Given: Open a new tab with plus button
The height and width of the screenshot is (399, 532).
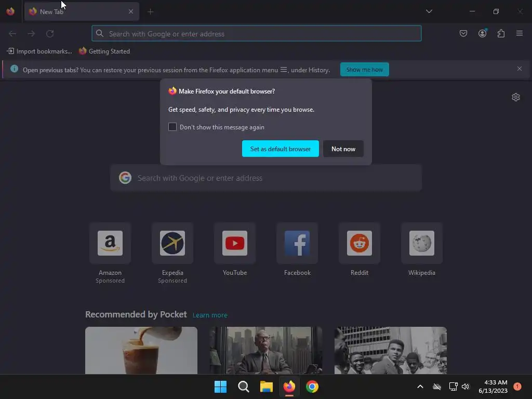Looking at the screenshot, I should [150, 11].
